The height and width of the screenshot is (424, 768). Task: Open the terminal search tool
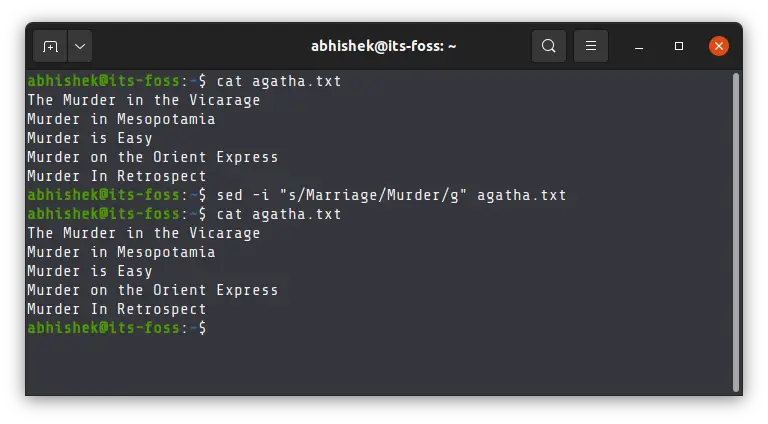pyautogui.click(x=548, y=46)
